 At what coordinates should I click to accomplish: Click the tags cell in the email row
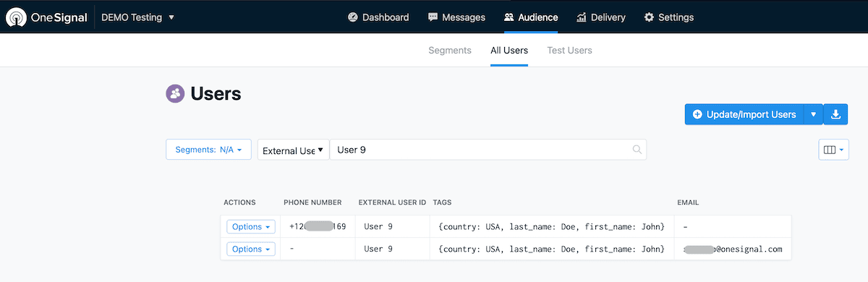tap(552, 249)
